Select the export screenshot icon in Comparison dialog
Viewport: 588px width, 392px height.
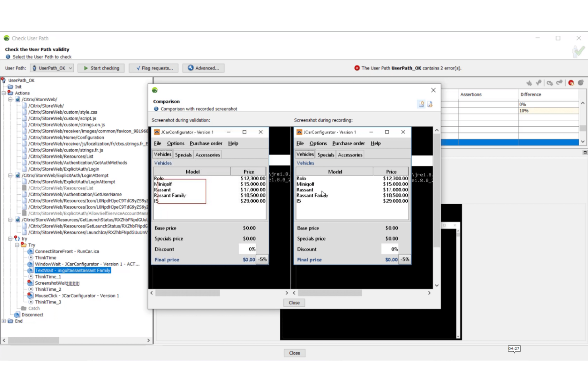pos(421,104)
